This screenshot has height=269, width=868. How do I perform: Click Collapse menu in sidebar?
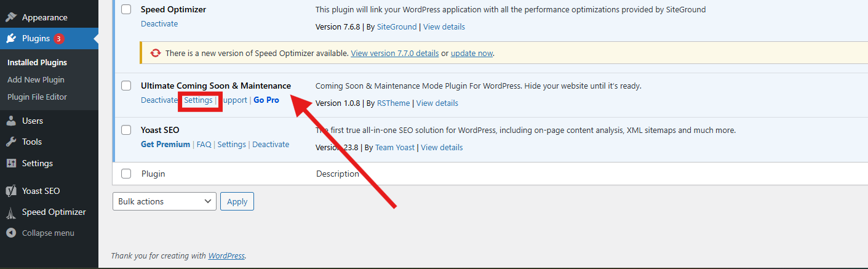click(48, 233)
